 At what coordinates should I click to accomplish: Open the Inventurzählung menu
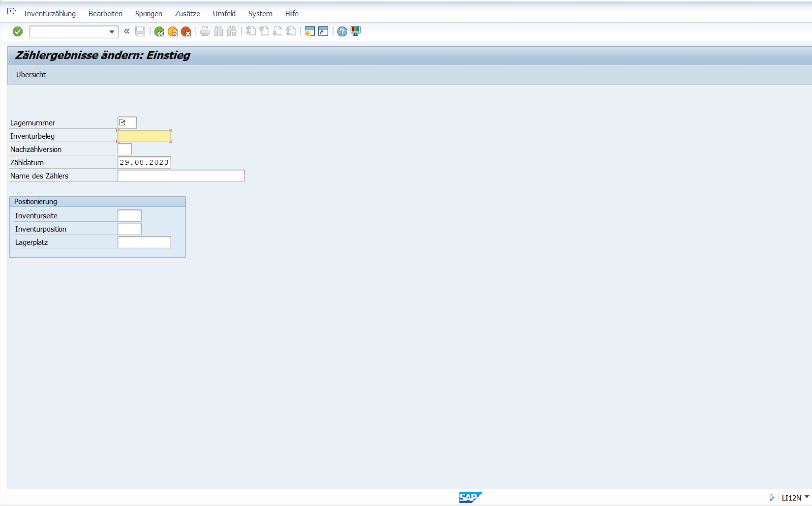point(50,14)
